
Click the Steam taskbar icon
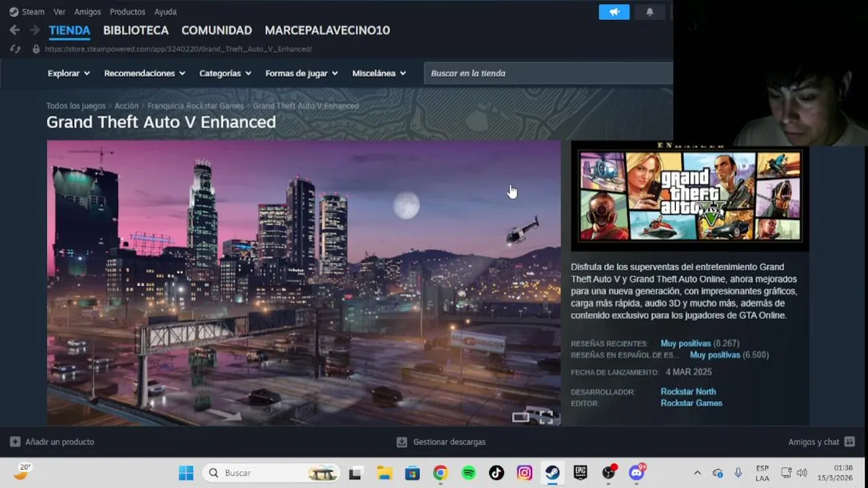[x=553, y=473]
